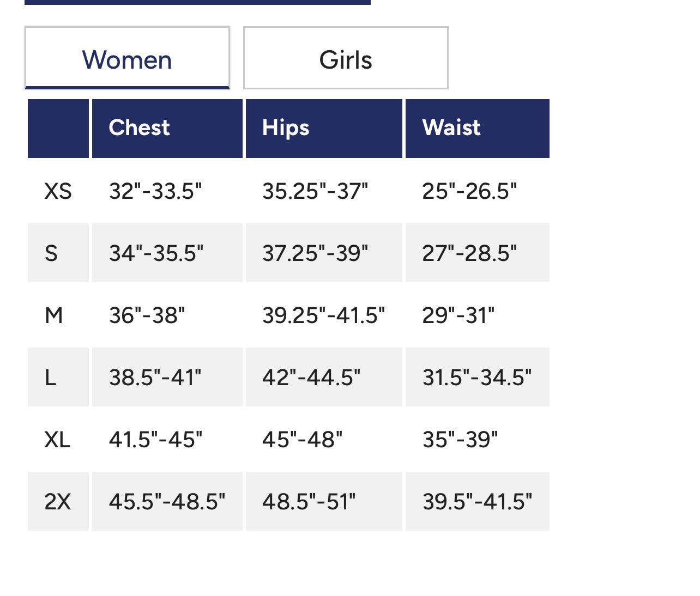Image resolution: width=700 pixels, height=596 pixels.
Task: Click 2X chest measurement 45.5"-48.5"
Action: pos(167,502)
